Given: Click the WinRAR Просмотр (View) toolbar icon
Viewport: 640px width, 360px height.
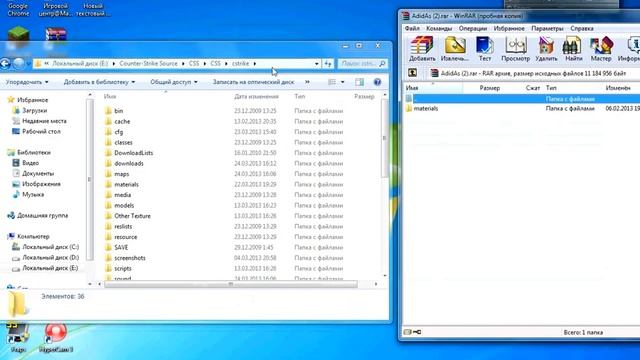Looking at the screenshot, I should pos(516,49).
